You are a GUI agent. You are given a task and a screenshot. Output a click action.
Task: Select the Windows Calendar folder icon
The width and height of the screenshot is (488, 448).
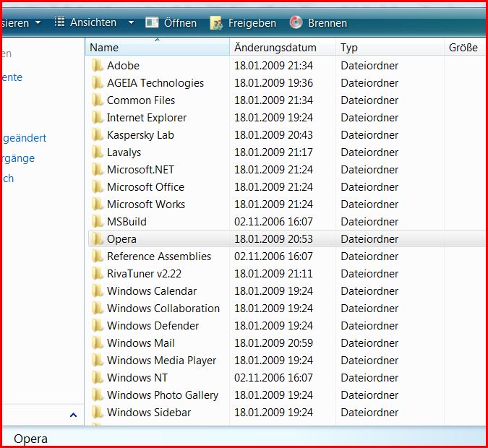click(98, 291)
